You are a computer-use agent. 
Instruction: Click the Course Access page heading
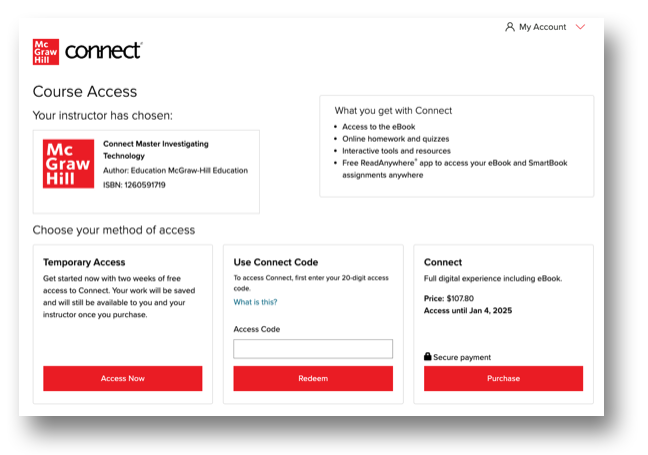point(85,92)
